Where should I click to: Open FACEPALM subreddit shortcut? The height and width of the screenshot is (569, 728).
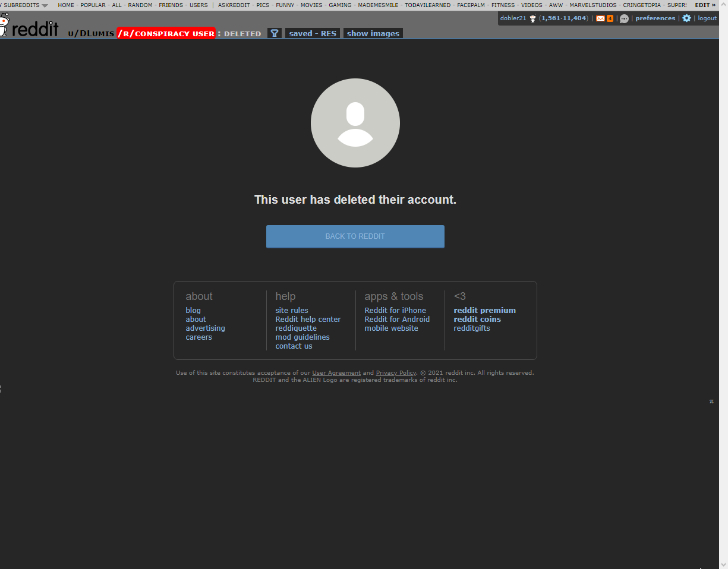click(471, 5)
